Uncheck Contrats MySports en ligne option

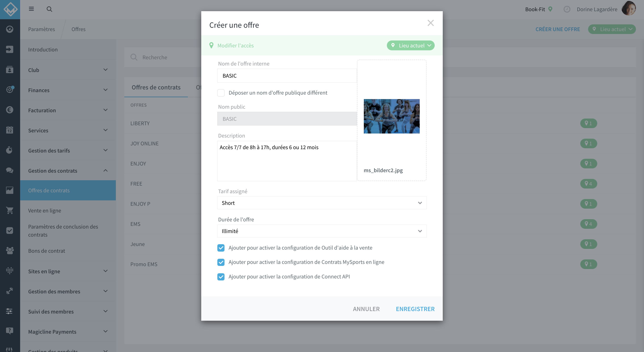tap(221, 262)
